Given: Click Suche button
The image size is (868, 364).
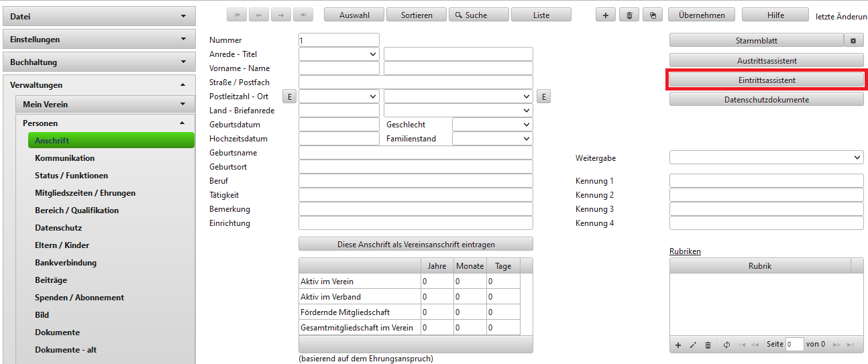Looking at the screenshot, I should [x=479, y=15].
